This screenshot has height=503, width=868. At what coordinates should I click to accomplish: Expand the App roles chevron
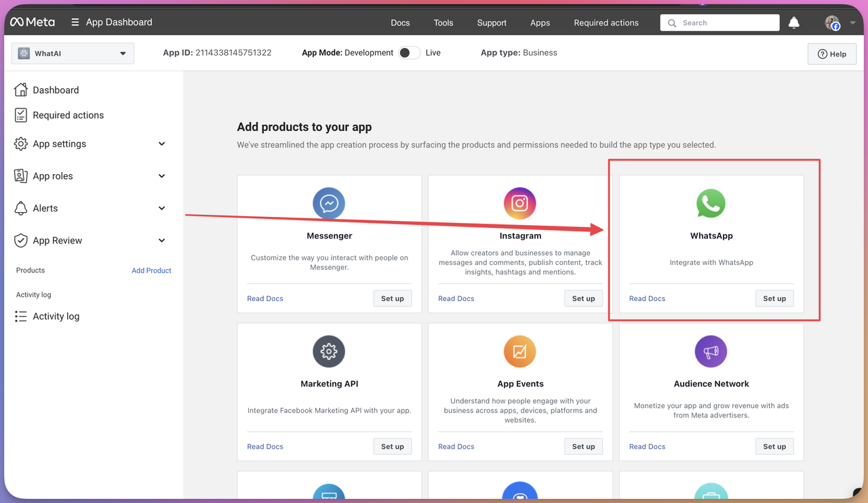pyautogui.click(x=161, y=176)
